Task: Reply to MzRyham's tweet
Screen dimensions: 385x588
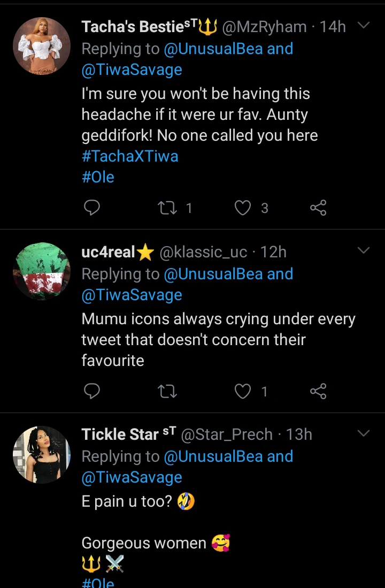Action: coord(93,208)
